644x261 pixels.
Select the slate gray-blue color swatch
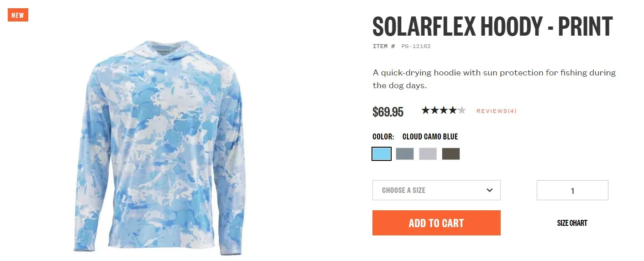coord(405,154)
